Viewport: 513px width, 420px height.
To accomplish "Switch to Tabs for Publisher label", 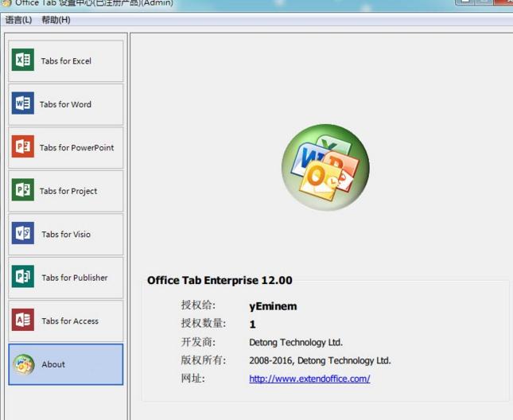I will [75, 278].
